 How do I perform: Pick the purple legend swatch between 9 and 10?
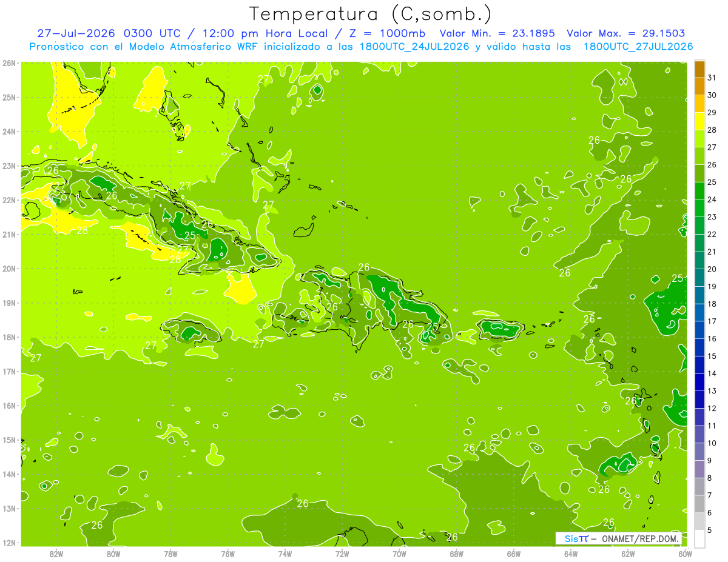(x=699, y=451)
